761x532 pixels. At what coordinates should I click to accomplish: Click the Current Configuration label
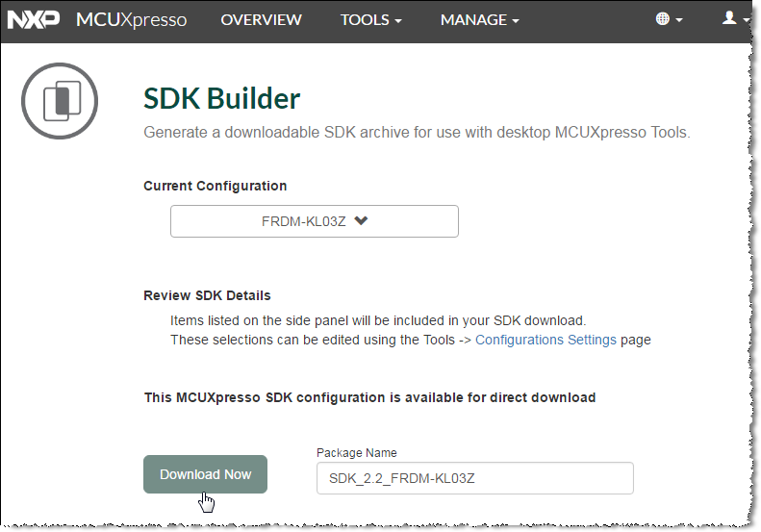[x=215, y=186]
